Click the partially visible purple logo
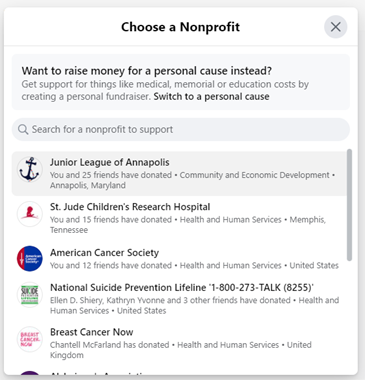 click(30, 373)
